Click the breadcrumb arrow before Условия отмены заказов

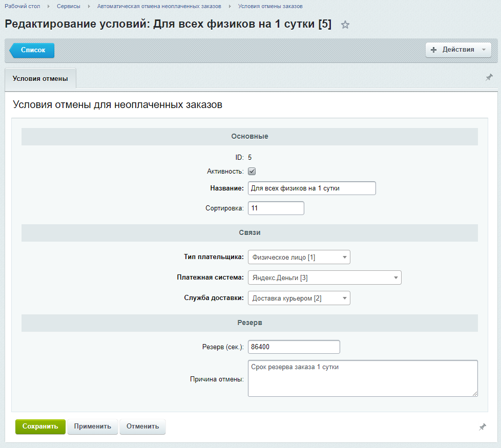tap(229, 6)
